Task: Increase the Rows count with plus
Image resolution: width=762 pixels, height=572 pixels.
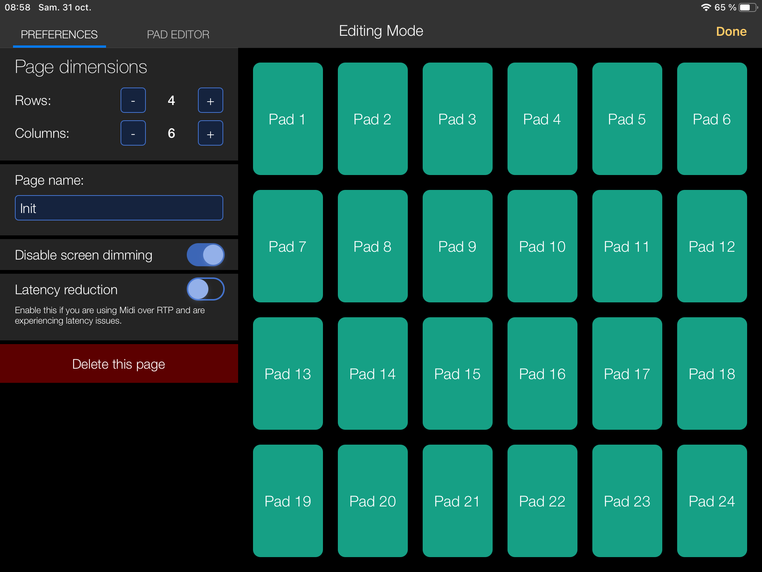Action: click(210, 101)
